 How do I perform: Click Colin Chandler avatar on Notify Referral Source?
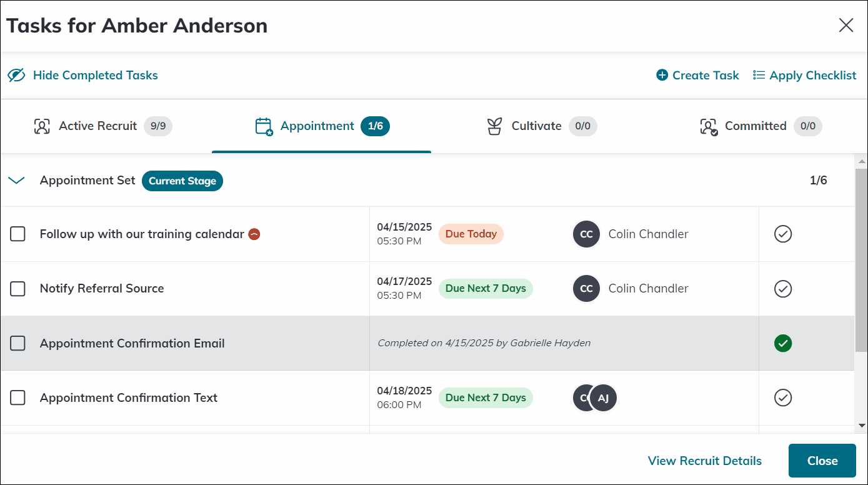586,289
